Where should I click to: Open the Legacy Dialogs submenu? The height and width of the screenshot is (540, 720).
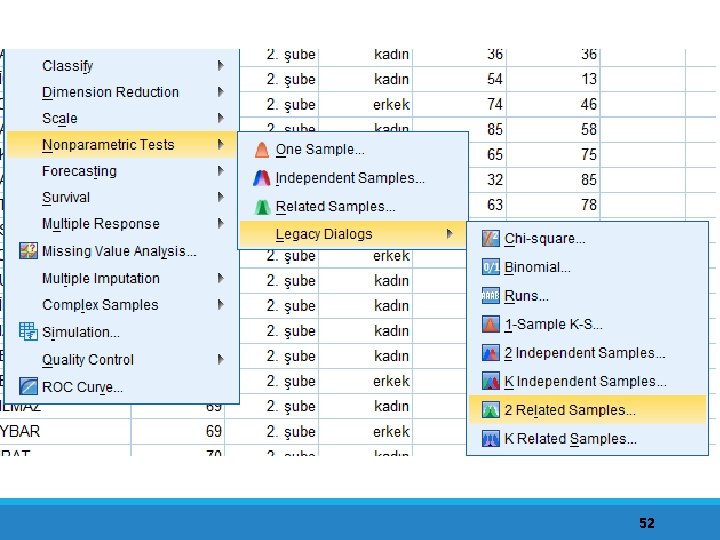[x=353, y=234]
